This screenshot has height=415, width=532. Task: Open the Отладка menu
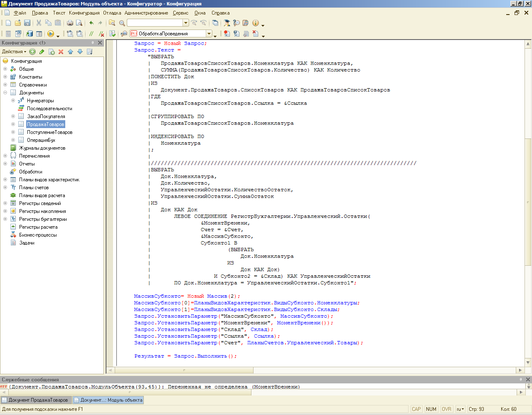[x=112, y=13]
